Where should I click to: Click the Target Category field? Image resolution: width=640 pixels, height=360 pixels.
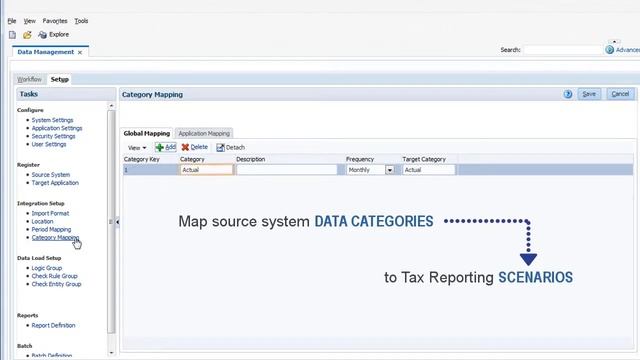tap(429, 170)
